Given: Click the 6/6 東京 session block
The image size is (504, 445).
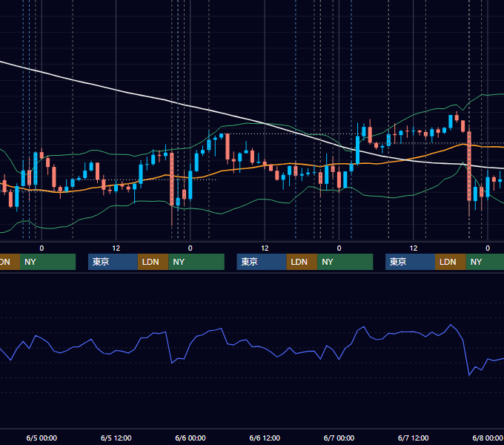Looking at the screenshot, I should (x=262, y=262).
